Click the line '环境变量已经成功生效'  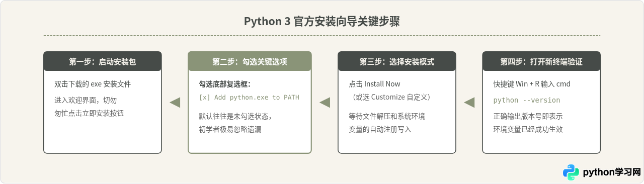click(528, 129)
